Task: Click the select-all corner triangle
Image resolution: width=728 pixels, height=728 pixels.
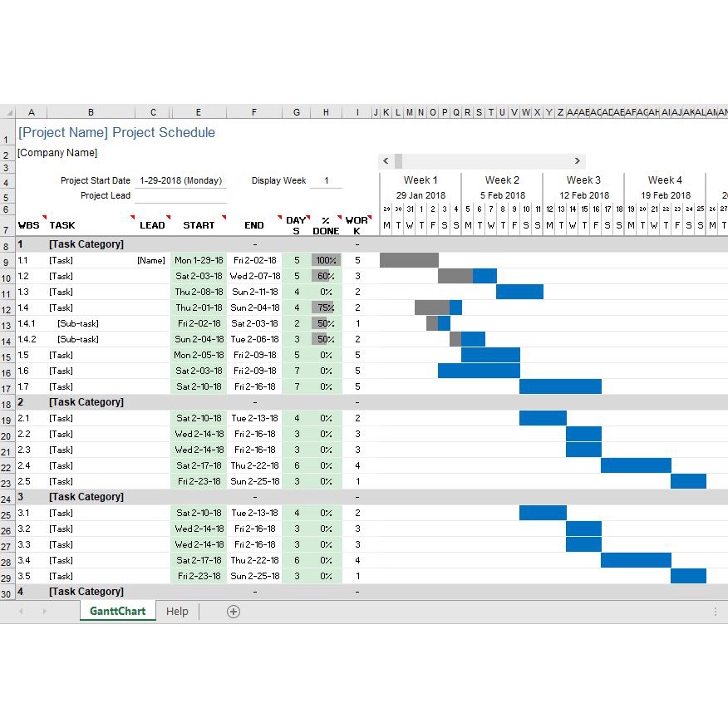Action: click(9, 112)
